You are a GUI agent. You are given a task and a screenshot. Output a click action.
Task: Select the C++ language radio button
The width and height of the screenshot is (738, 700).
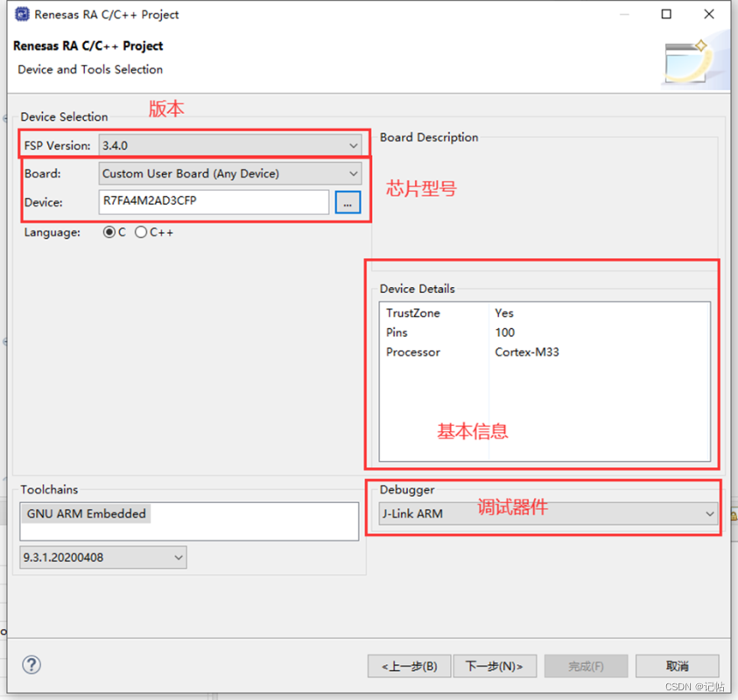point(154,233)
